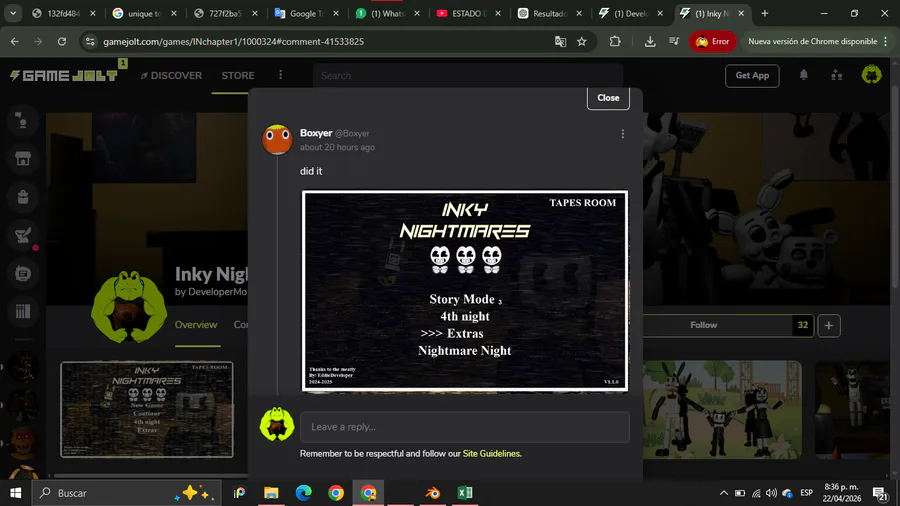The image size is (900, 506).
Task: Bookmark this page with the star
Action: [x=582, y=41]
